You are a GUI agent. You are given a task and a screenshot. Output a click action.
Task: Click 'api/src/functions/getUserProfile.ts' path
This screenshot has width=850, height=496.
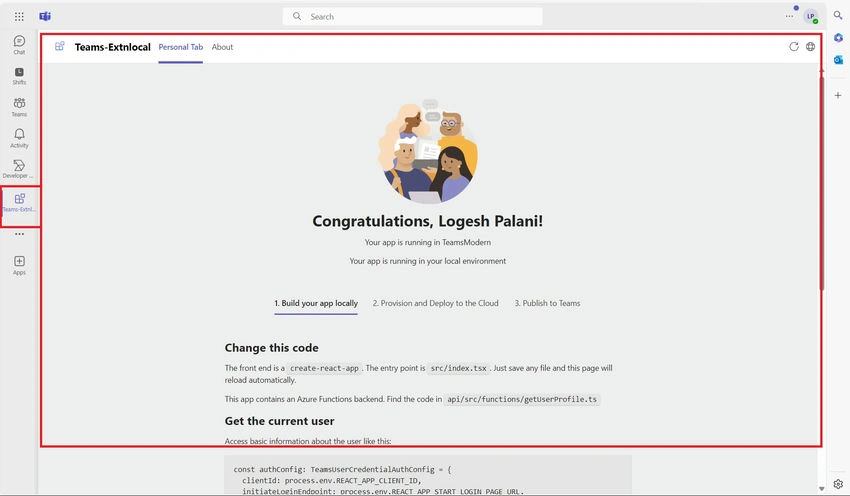(522, 400)
